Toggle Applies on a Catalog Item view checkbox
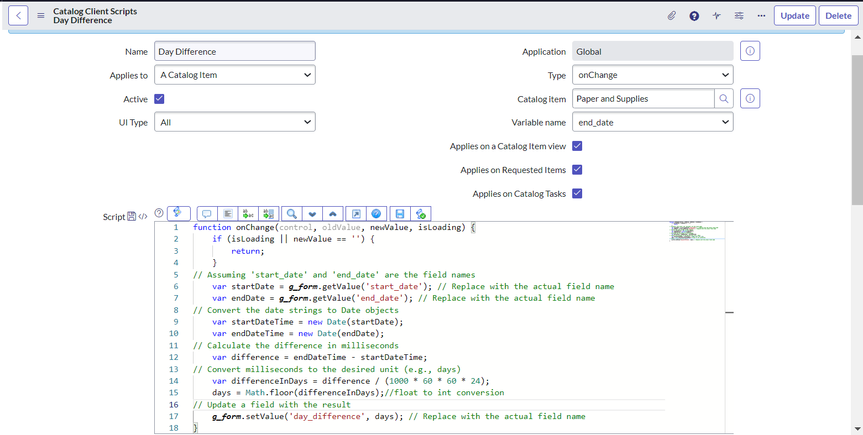The height and width of the screenshot is (435, 863). 577,146
